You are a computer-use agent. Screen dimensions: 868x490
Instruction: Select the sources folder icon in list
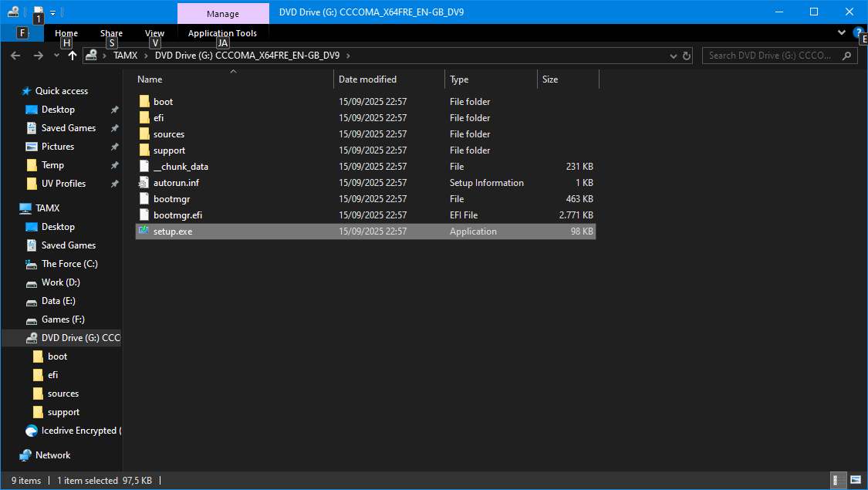coord(144,134)
